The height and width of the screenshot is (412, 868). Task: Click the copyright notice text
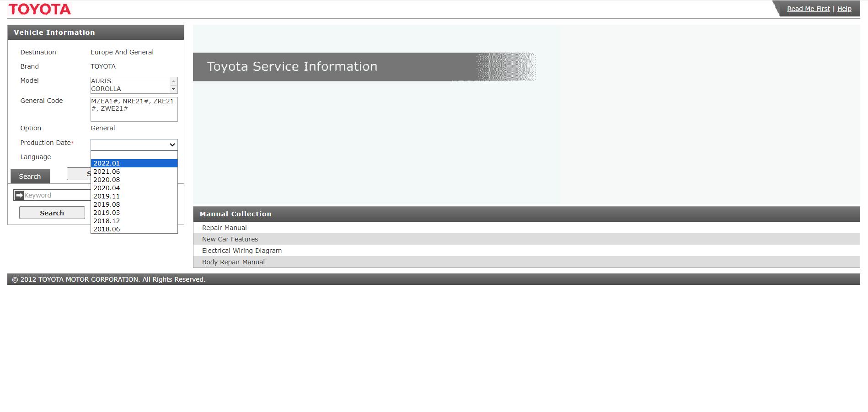click(x=109, y=279)
